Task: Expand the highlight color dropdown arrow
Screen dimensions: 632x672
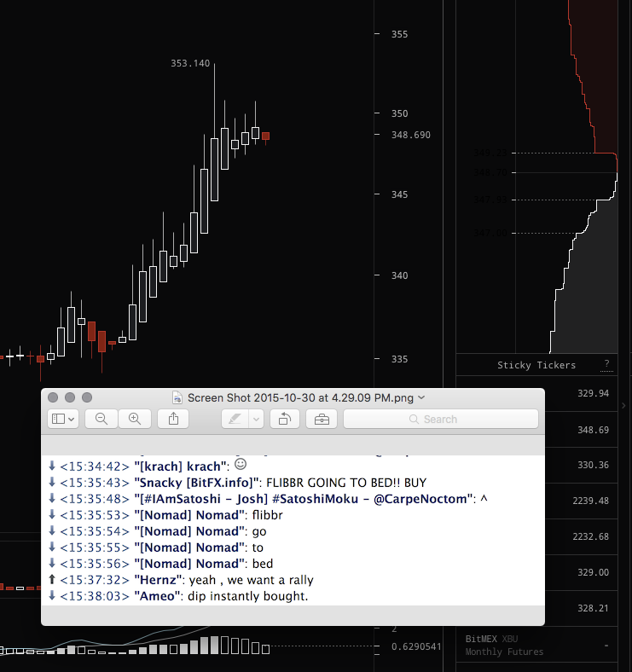Action: click(x=256, y=419)
